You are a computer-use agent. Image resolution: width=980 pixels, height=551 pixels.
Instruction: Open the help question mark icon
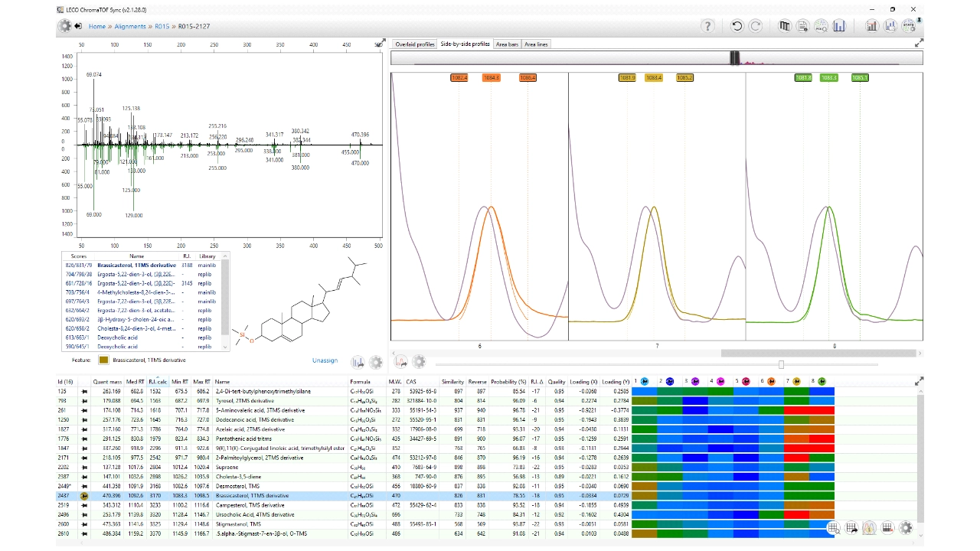(707, 26)
